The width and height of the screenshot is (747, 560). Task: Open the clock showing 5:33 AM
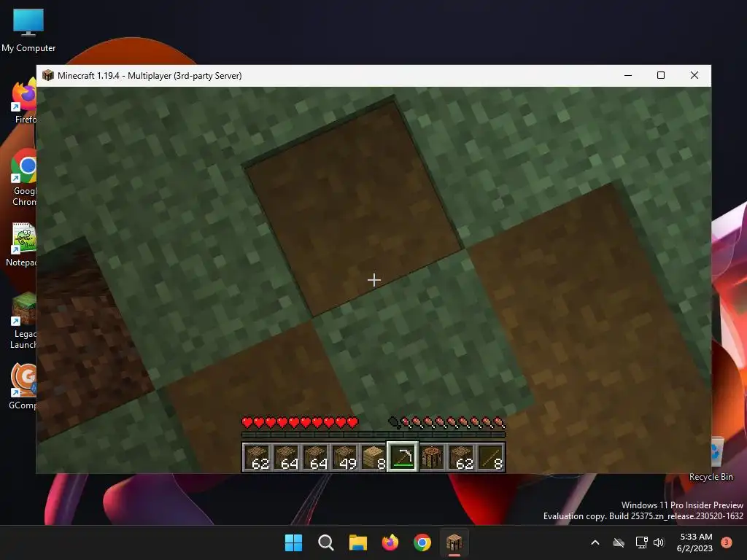point(695,542)
